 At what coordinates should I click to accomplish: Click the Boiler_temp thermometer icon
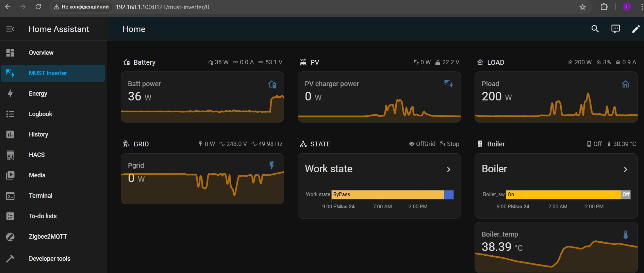(x=625, y=235)
